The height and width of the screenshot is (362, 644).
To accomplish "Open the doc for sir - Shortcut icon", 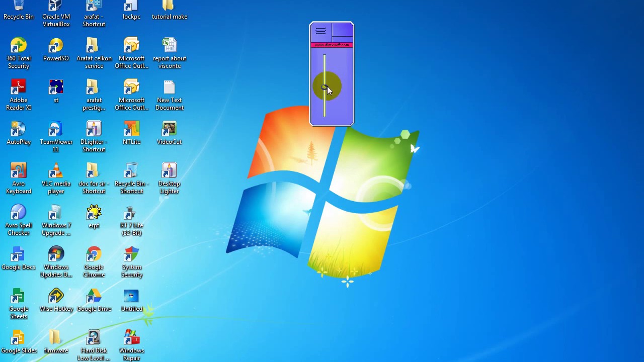I will pyautogui.click(x=94, y=178).
